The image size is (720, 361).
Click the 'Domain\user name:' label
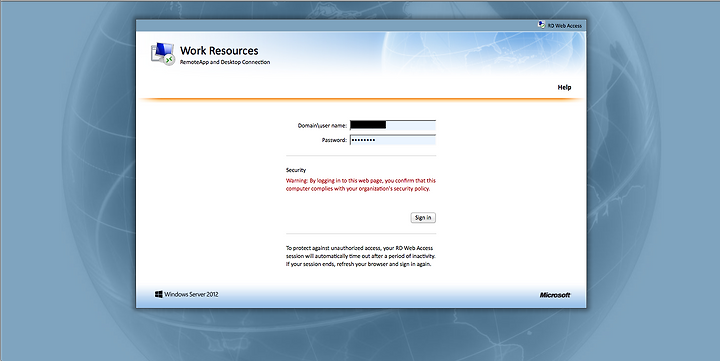pos(322,125)
